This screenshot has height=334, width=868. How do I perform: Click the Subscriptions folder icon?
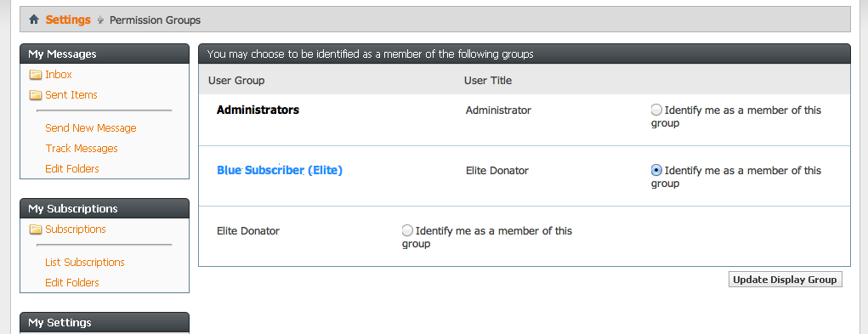(x=36, y=229)
